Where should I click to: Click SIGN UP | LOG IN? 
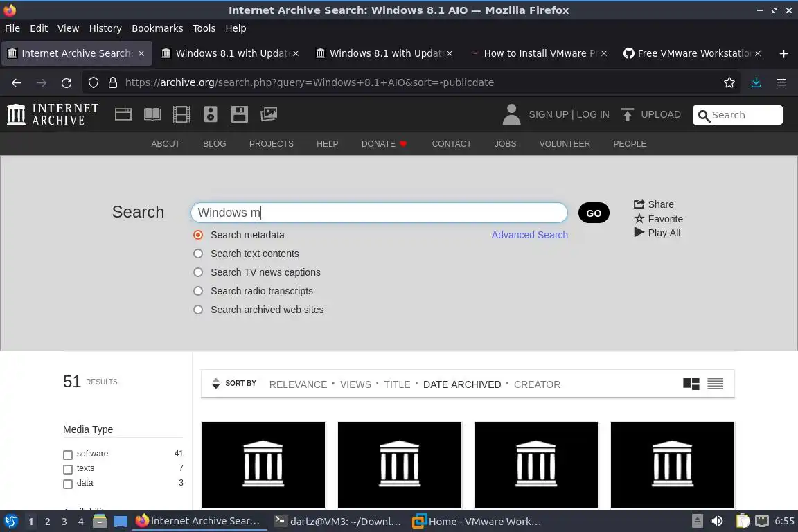pyautogui.click(x=569, y=114)
